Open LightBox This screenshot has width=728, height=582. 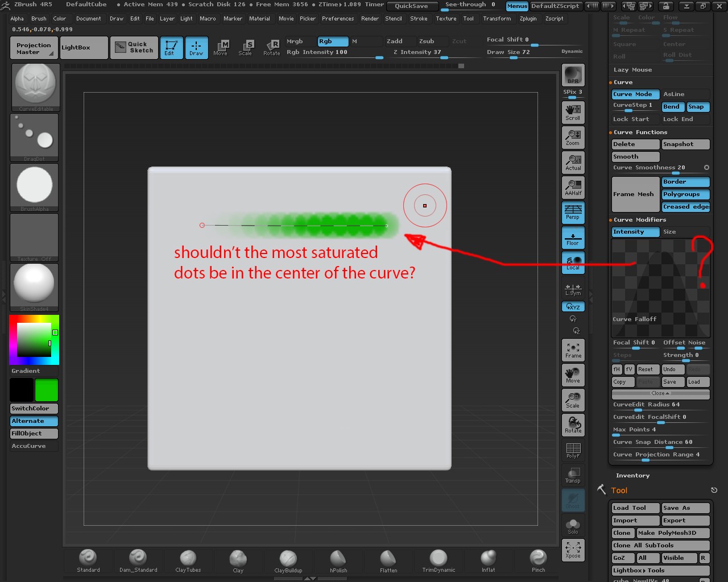click(84, 48)
